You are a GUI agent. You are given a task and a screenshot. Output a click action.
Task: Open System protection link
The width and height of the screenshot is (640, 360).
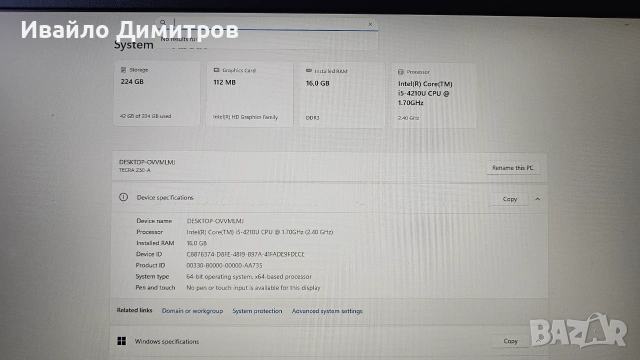pyautogui.click(x=257, y=311)
